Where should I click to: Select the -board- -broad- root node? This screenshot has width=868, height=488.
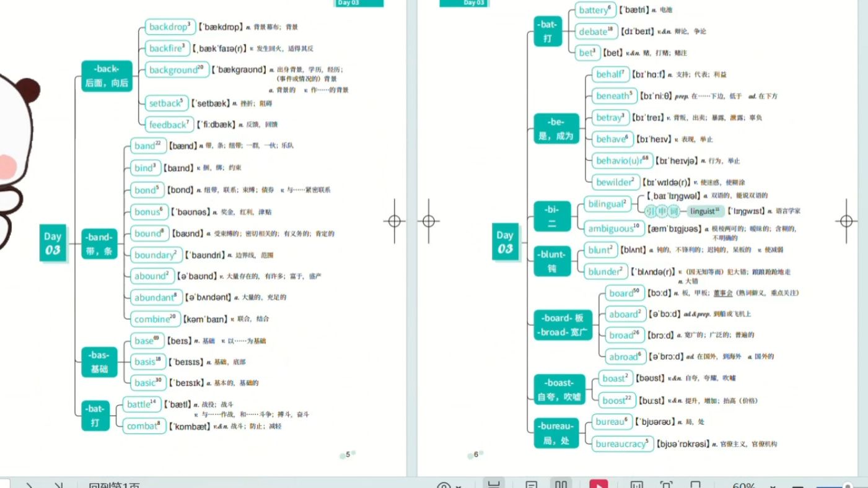(x=563, y=325)
